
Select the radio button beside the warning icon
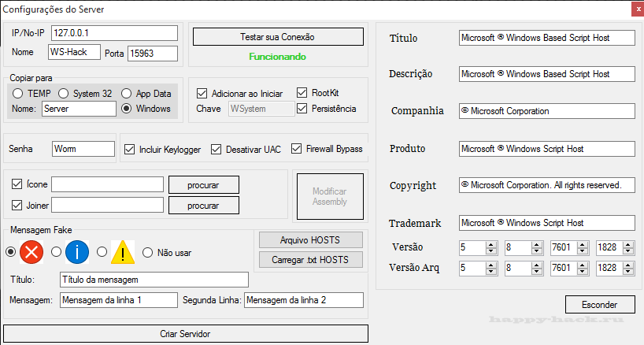pyautogui.click(x=102, y=252)
